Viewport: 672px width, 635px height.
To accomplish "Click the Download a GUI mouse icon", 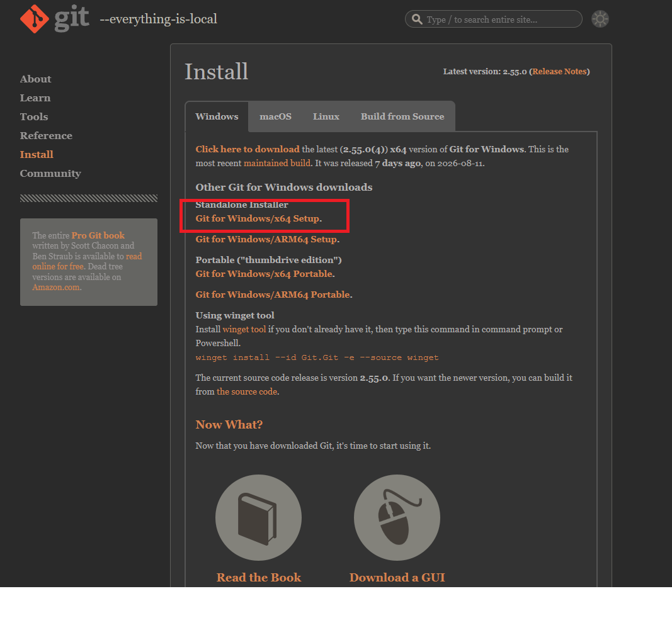I will (x=397, y=517).
